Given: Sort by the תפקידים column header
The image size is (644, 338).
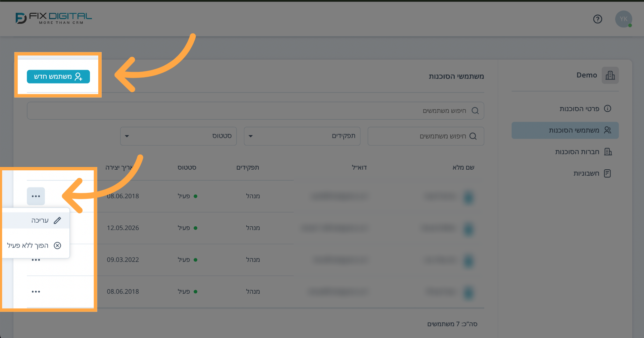Looking at the screenshot, I should click(x=248, y=167).
